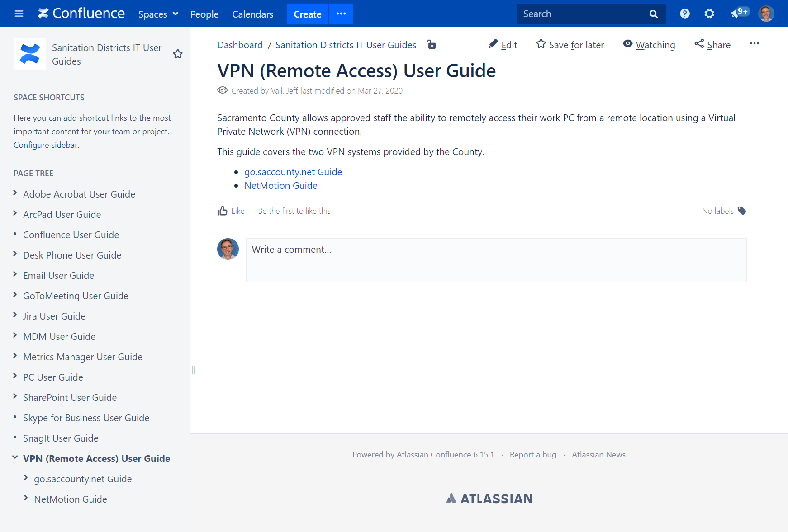The width and height of the screenshot is (788, 532).
Task: Open the settings gear menu
Action: tap(709, 14)
